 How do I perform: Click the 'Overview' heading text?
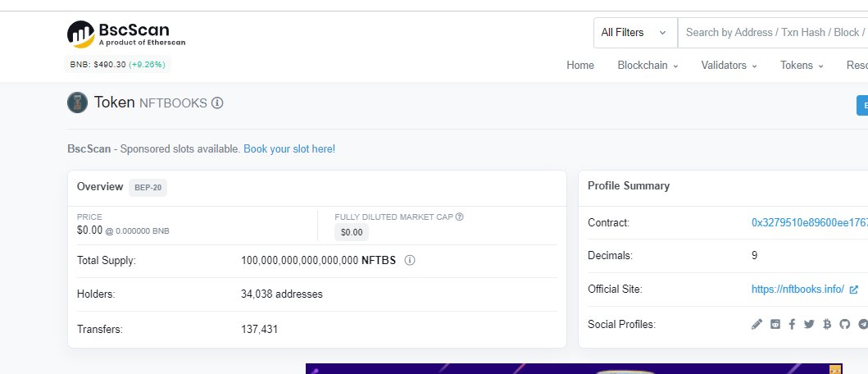100,187
